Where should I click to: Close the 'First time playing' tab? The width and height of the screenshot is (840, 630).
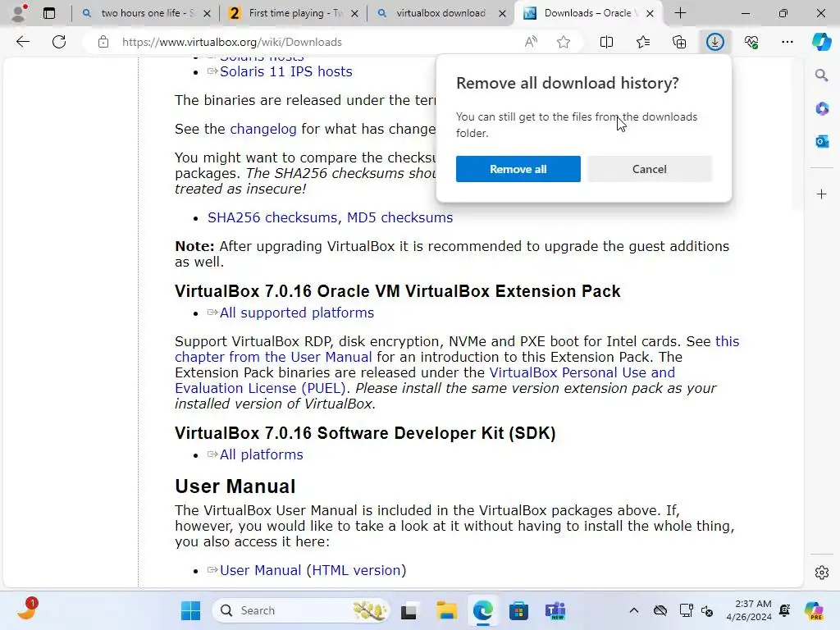point(354,13)
